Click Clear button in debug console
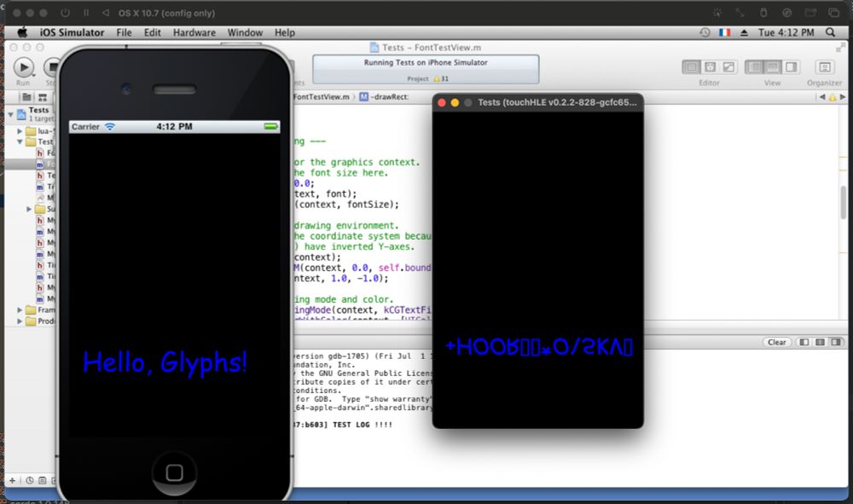Image resolution: width=853 pixels, height=504 pixels. [x=776, y=342]
